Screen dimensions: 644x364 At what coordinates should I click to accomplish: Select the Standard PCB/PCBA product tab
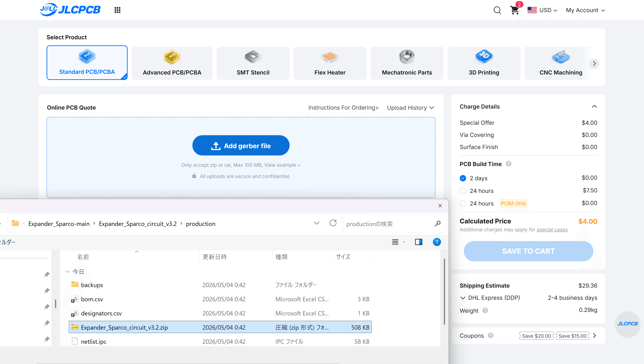[87, 63]
